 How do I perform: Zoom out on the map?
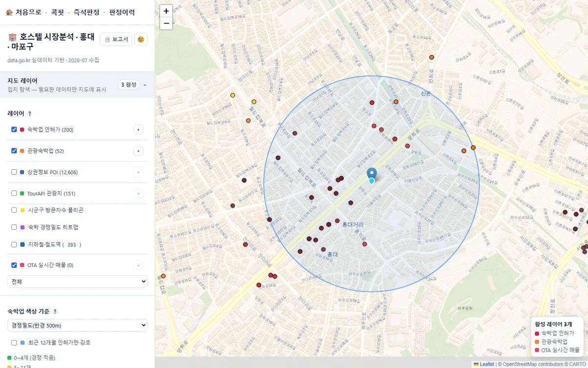tap(166, 23)
